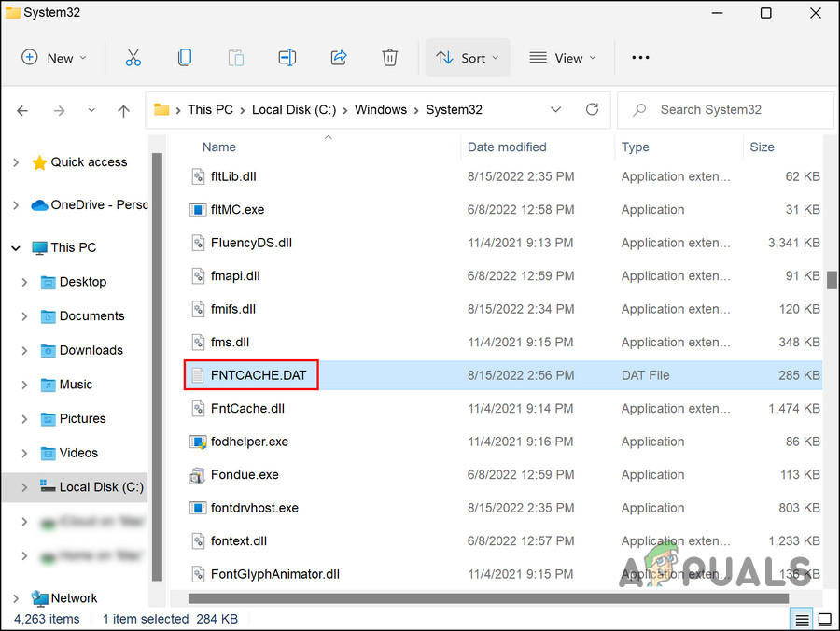
Task: Collapse the This PC tree node
Action: (x=16, y=248)
